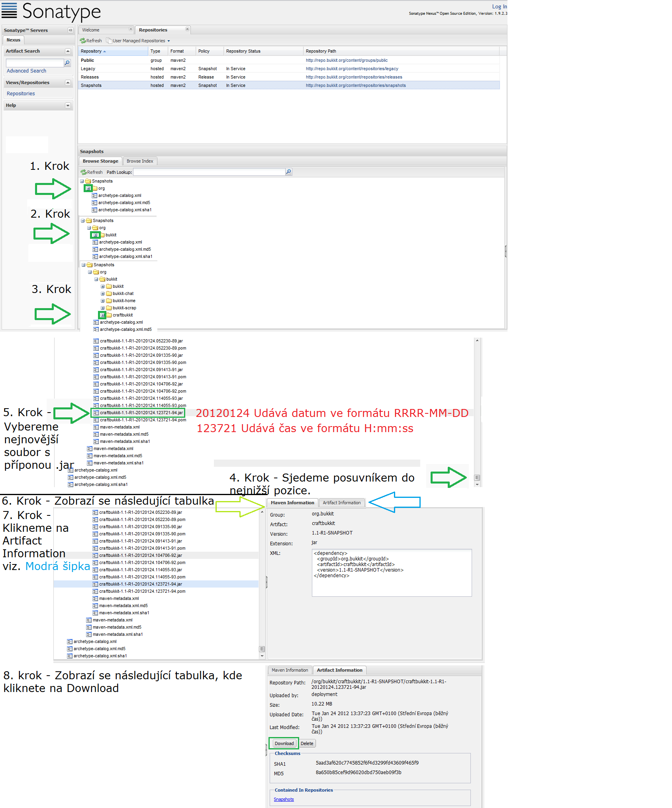This screenshot has width=672, height=808.
Task: Click the Log In link
Action: pos(500,6)
